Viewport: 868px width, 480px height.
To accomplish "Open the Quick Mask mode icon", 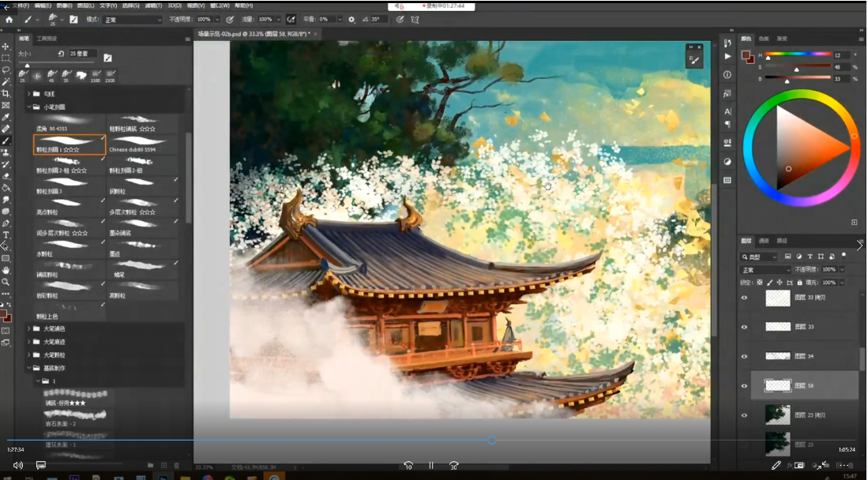I will [x=6, y=331].
